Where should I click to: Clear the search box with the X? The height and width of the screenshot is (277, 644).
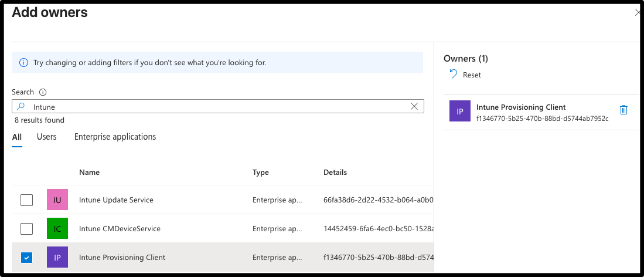(414, 107)
